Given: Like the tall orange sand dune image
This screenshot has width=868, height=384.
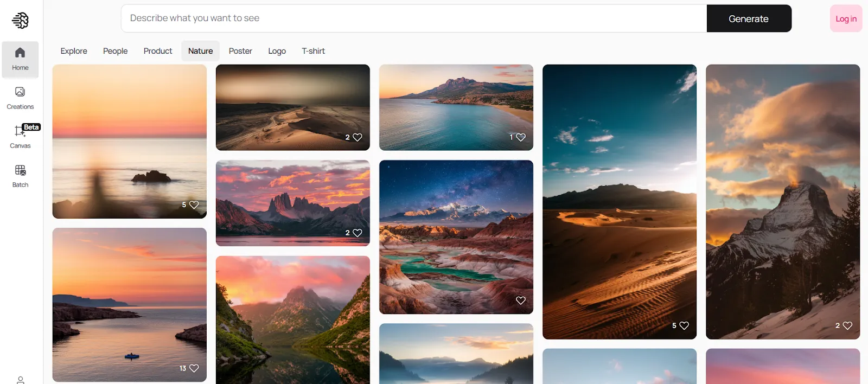Looking at the screenshot, I should 684,325.
